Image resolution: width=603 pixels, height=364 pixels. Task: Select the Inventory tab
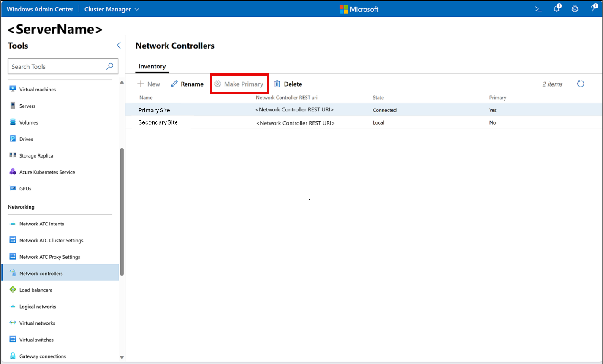tap(152, 67)
